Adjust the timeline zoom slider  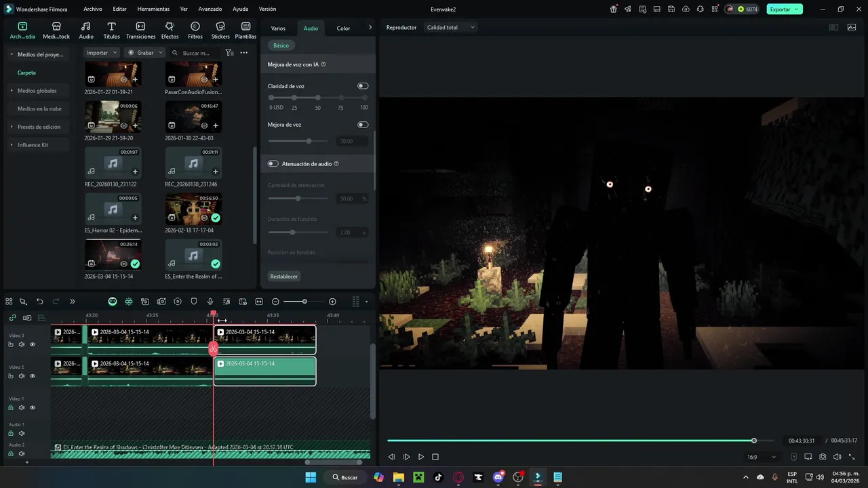click(304, 302)
